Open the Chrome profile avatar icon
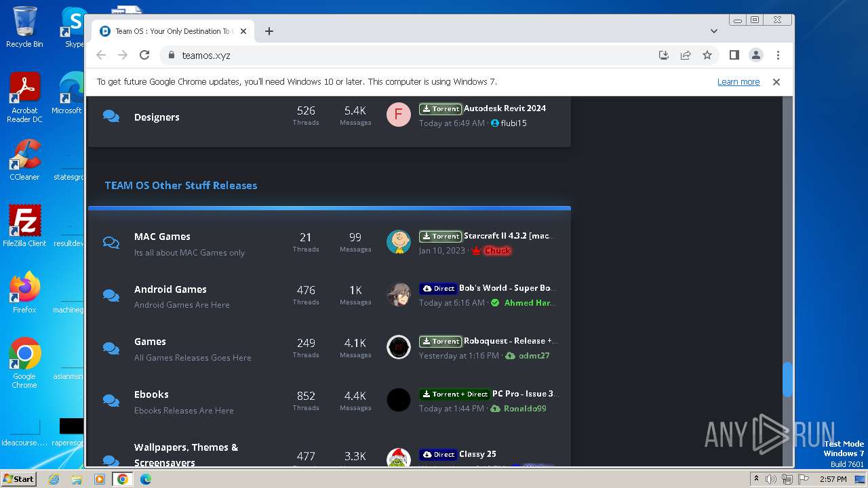This screenshot has height=488, width=868. [756, 55]
